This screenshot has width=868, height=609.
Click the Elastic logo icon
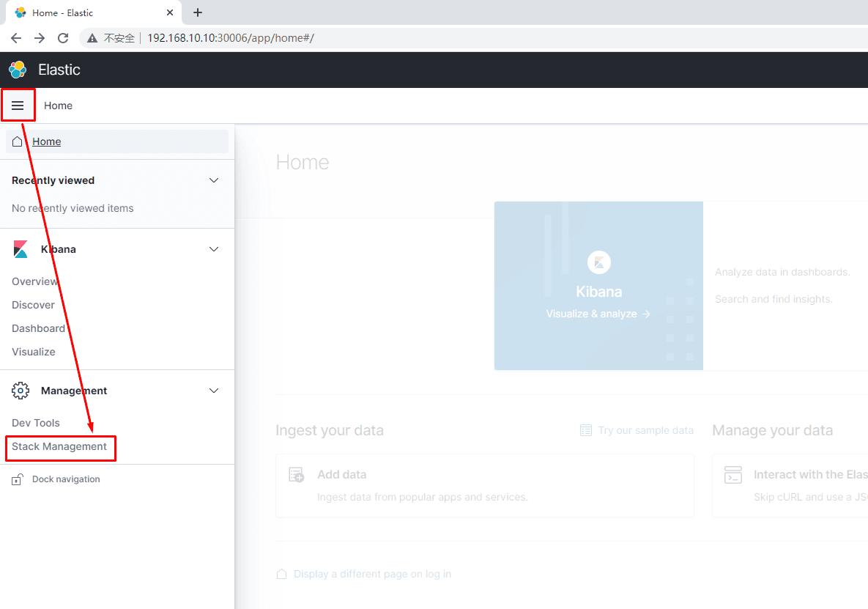pos(18,70)
